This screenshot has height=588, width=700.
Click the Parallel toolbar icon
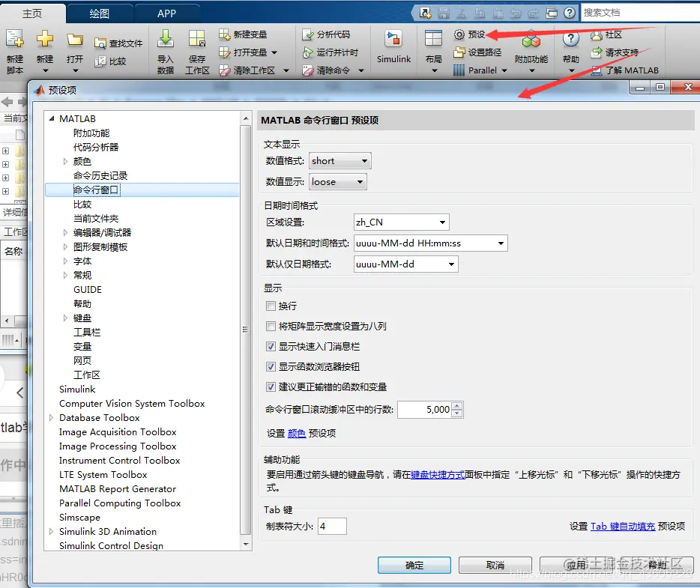point(459,70)
